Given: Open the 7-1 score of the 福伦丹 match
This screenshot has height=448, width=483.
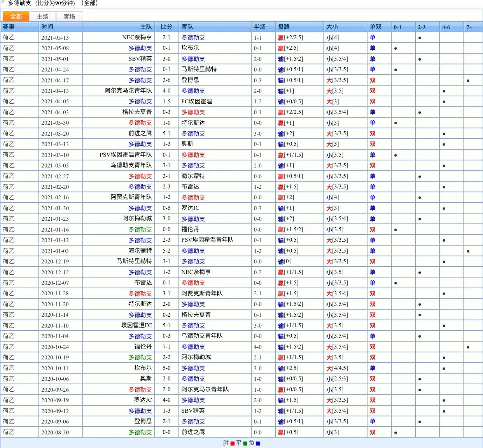Looking at the screenshot, I should click(x=166, y=347).
